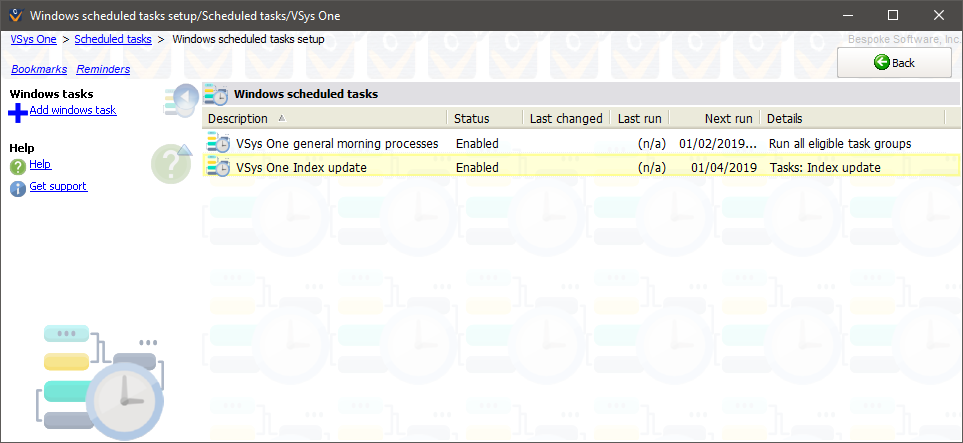
Task: Open the Bookmarks link
Action: (38, 70)
